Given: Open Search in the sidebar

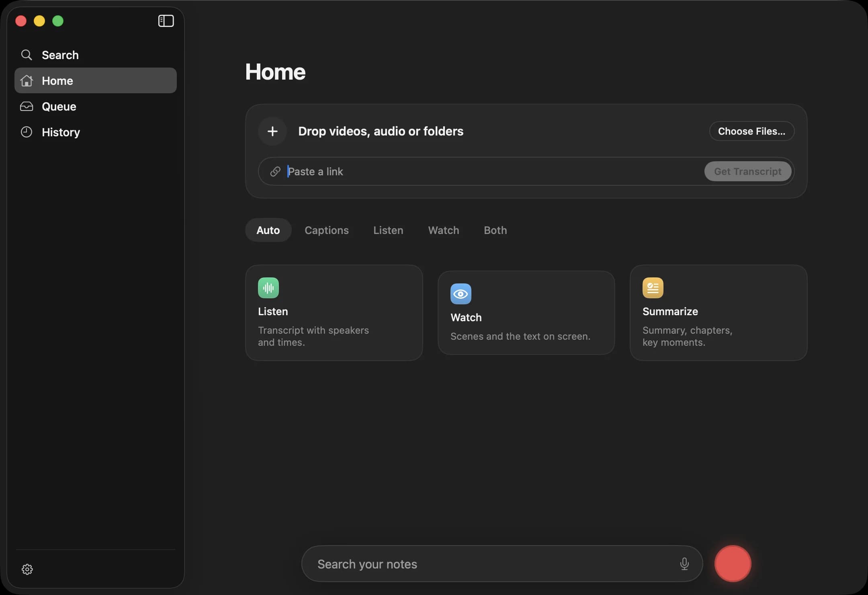Looking at the screenshot, I should 95,55.
